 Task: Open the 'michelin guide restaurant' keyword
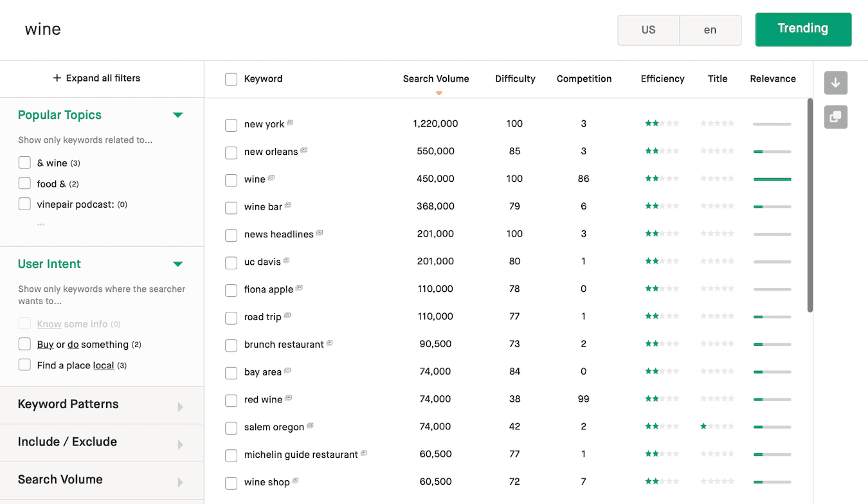pyautogui.click(x=301, y=455)
